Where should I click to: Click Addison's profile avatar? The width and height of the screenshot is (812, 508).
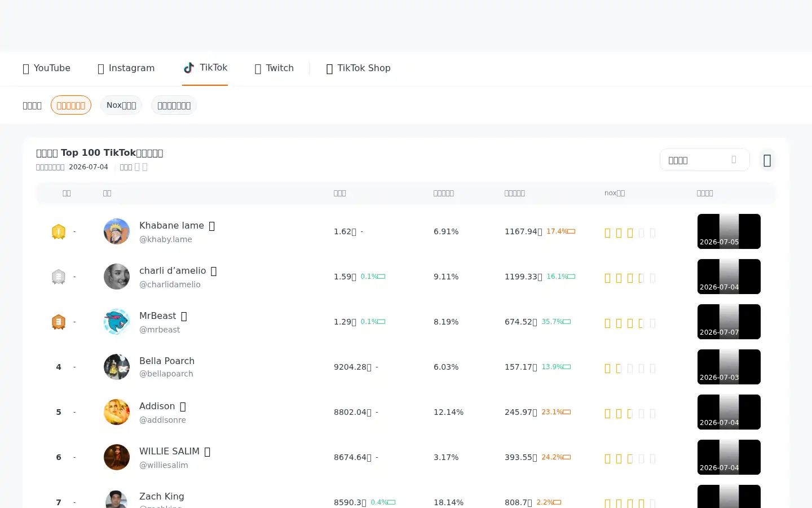tap(117, 412)
